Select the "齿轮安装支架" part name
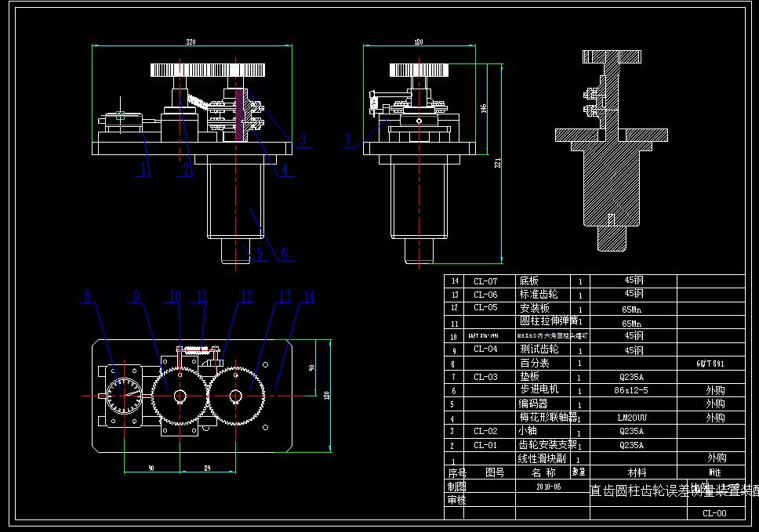Screen dimensions: 759x532 [x=547, y=444]
